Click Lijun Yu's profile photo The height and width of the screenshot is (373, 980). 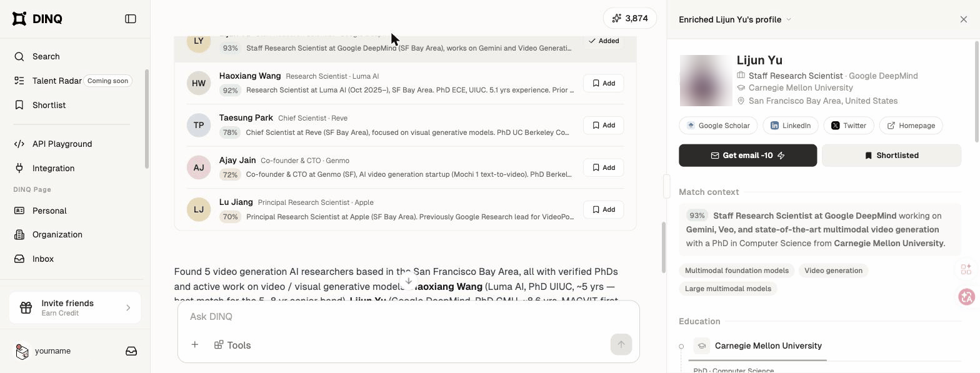(x=706, y=81)
